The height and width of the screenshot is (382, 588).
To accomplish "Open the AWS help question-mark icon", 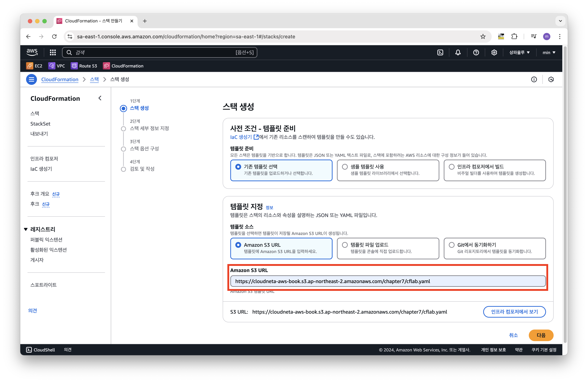I will click(x=476, y=52).
